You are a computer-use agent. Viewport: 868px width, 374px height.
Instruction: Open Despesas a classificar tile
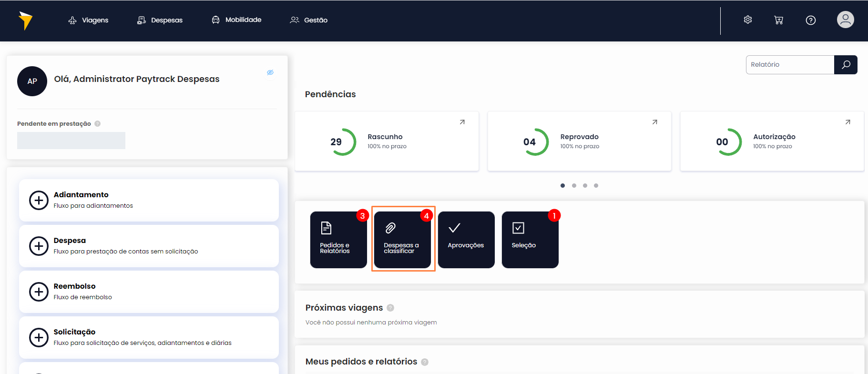point(402,240)
